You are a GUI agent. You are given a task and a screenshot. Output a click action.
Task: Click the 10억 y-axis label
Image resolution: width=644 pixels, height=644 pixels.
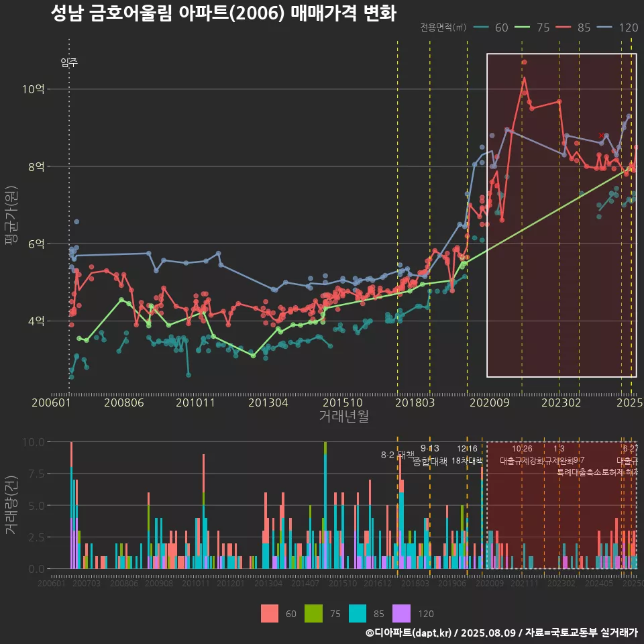(33, 89)
